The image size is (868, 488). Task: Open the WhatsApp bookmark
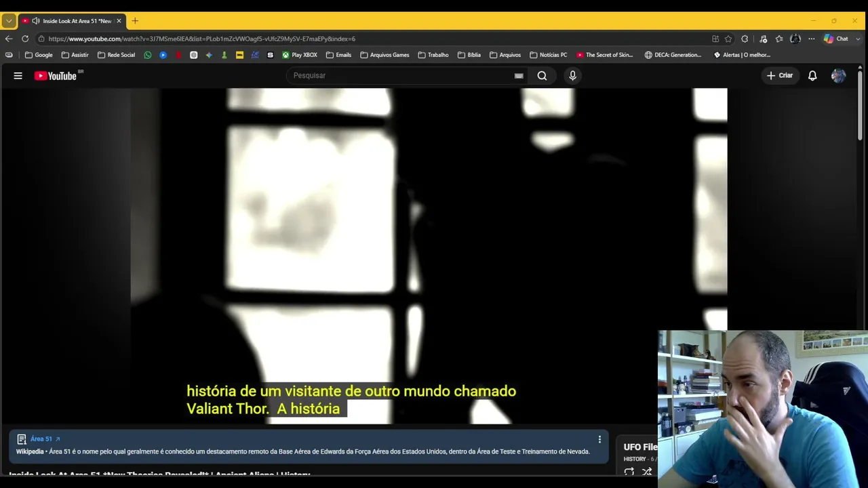pyautogui.click(x=148, y=55)
